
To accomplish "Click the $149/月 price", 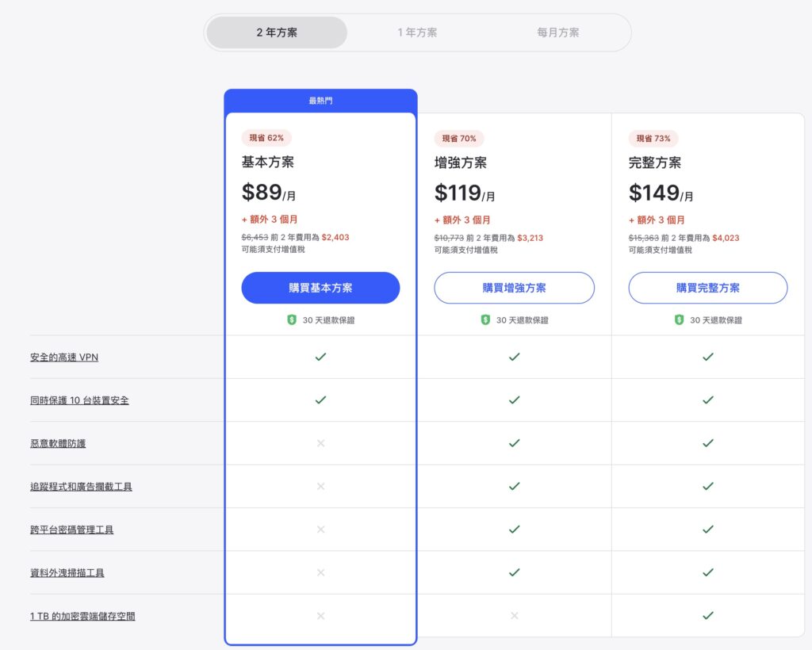I will (661, 193).
